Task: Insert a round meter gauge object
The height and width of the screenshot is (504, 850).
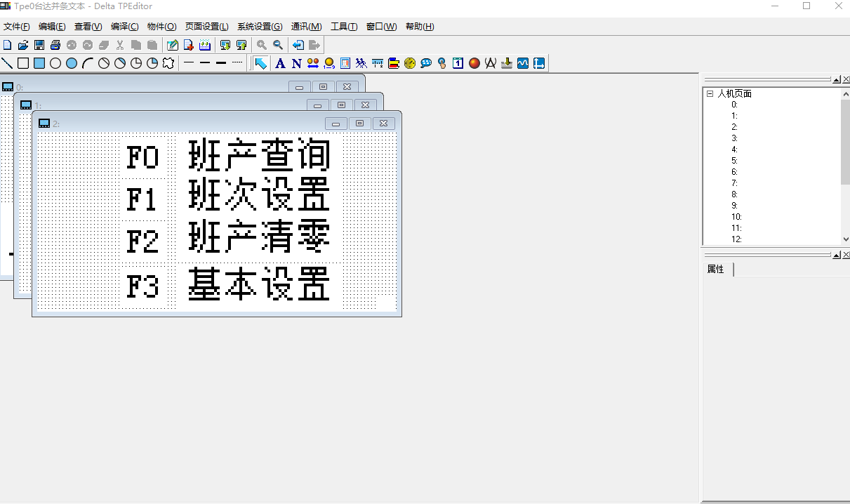Action: (410, 63)
